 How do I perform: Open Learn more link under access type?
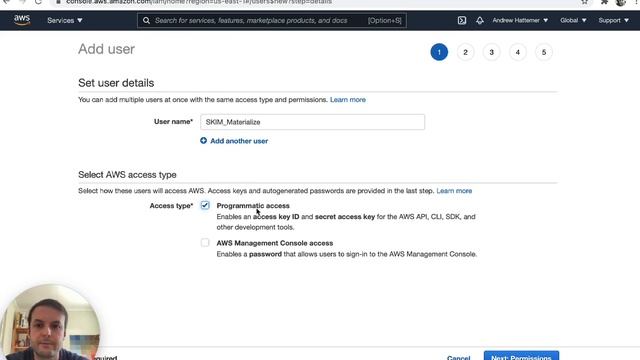coord(454,191)
